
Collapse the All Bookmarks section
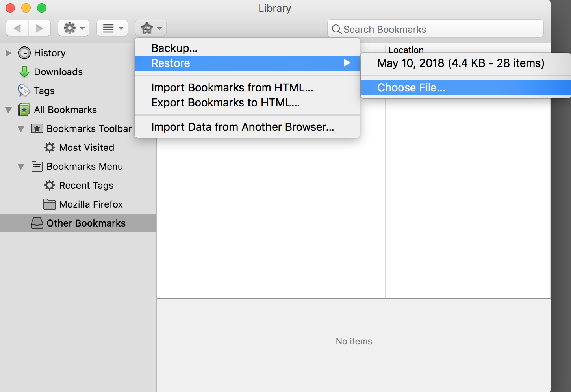click(8, 110)
